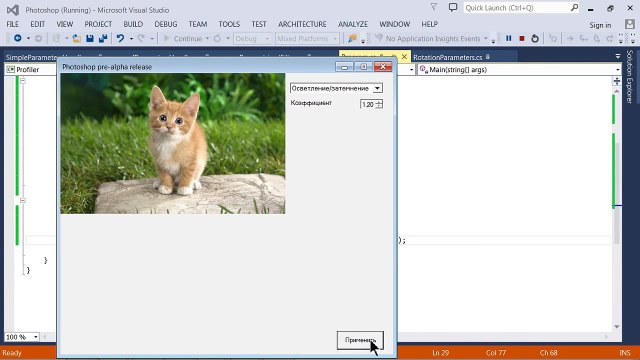This screenshot has height=360, width=640.
Task: Open the feedback speech bubble icon
Action: pyautogui.click(x=453, y=7)
